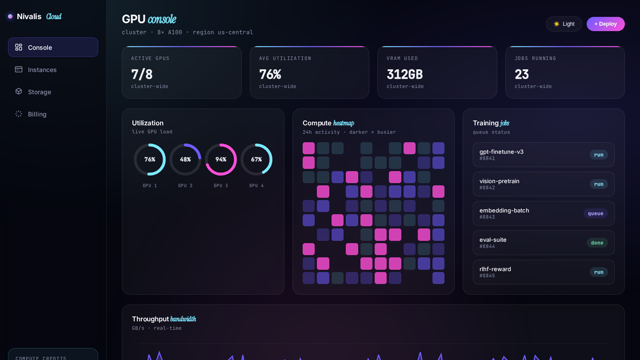Image resolution: width=640 pixels, height=360 pixels.
Task: Click done badge on eval-suite
Action: pos(597,243)
